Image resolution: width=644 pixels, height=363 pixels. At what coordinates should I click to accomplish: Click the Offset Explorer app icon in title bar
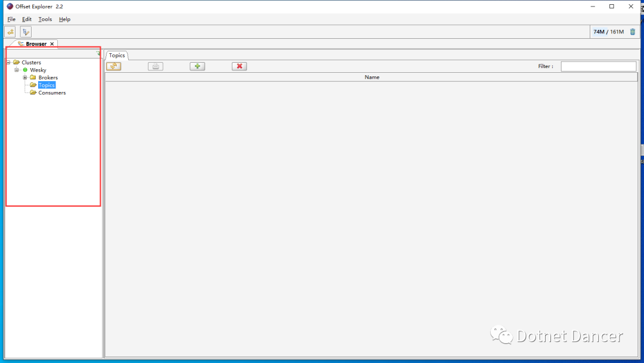click(x=10, y=6)
